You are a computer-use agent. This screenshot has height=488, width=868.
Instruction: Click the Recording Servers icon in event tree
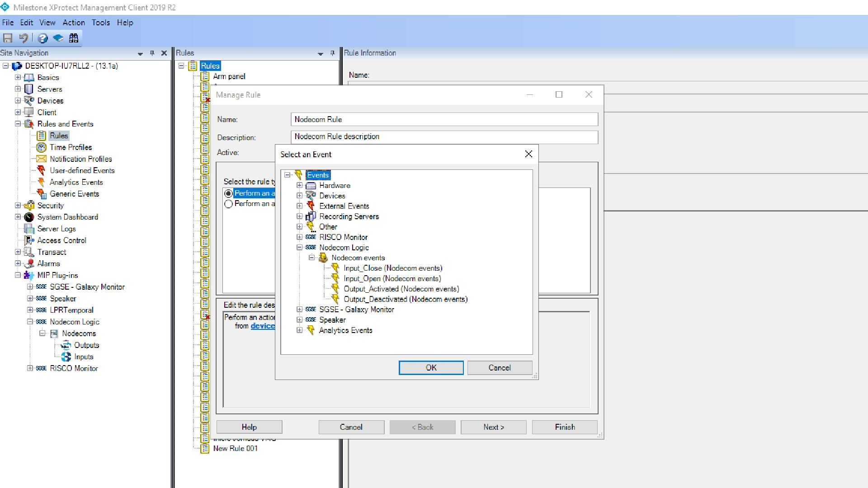click(x=311, y=216)
